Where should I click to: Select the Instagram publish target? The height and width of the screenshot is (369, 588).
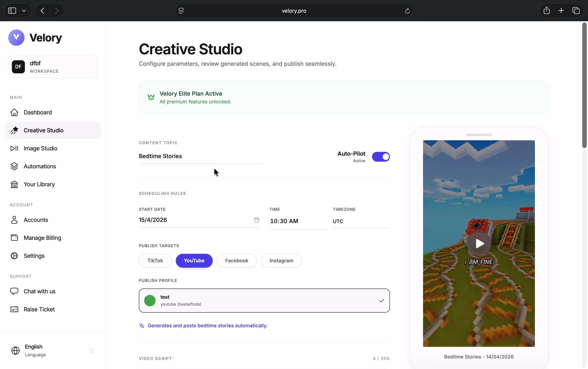point(281,261)
